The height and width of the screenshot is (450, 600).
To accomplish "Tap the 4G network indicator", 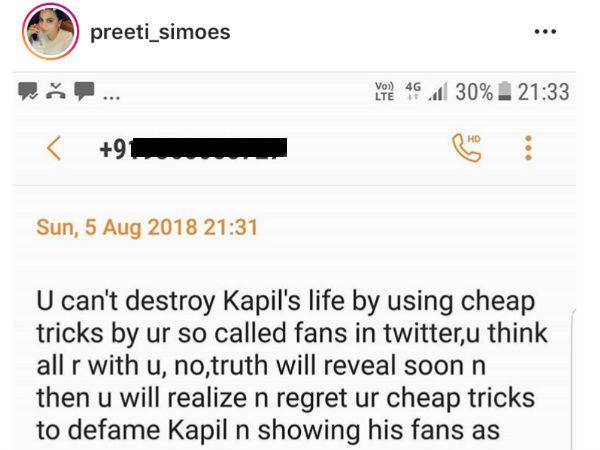I will click(411, 92).
